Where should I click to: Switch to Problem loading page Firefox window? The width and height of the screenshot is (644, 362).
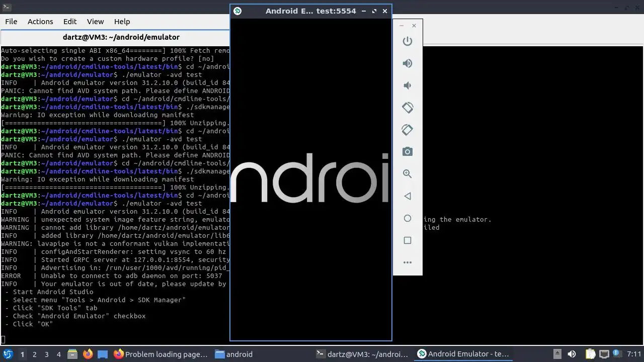(x=161, y=354)
